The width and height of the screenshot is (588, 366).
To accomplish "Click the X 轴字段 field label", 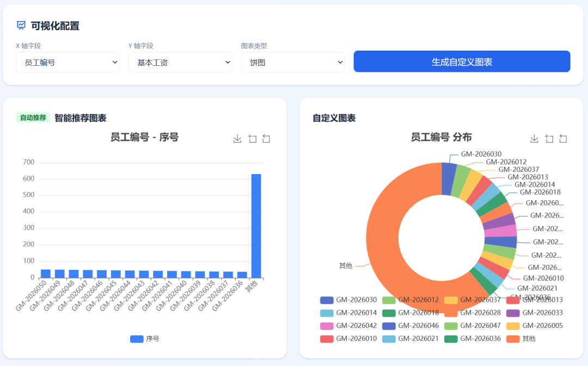I will tap(28, 46).
